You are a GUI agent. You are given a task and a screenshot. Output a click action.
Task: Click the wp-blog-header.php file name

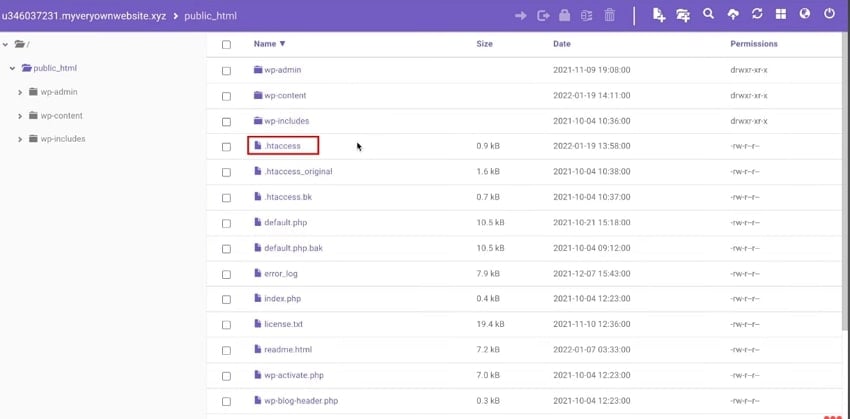tap(301, 401)
